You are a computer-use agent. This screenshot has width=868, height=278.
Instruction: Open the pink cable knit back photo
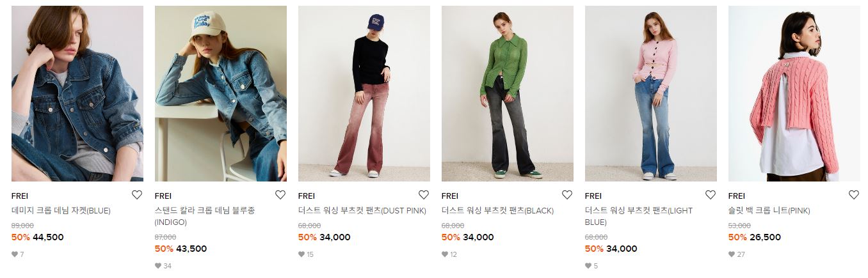[794, 93]
